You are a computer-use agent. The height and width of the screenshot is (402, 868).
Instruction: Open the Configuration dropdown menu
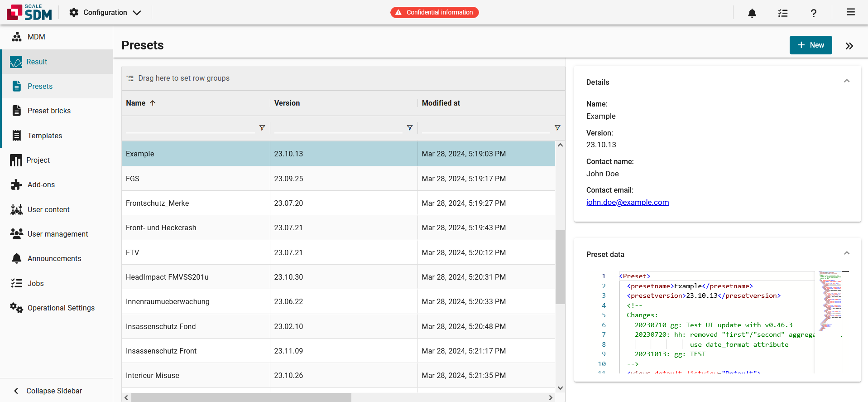pyautogui.click(x=105, y=13)
